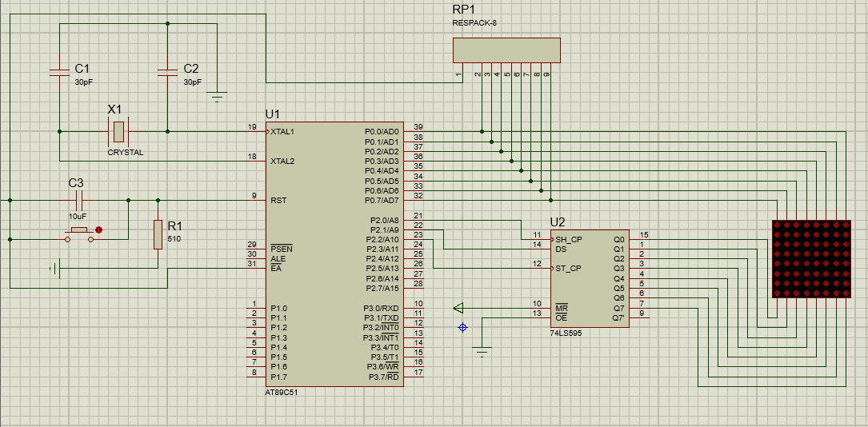Click the P3.0/RXD pin label
The width and height of the screenshot is (868, 427).
click(381, 308)
